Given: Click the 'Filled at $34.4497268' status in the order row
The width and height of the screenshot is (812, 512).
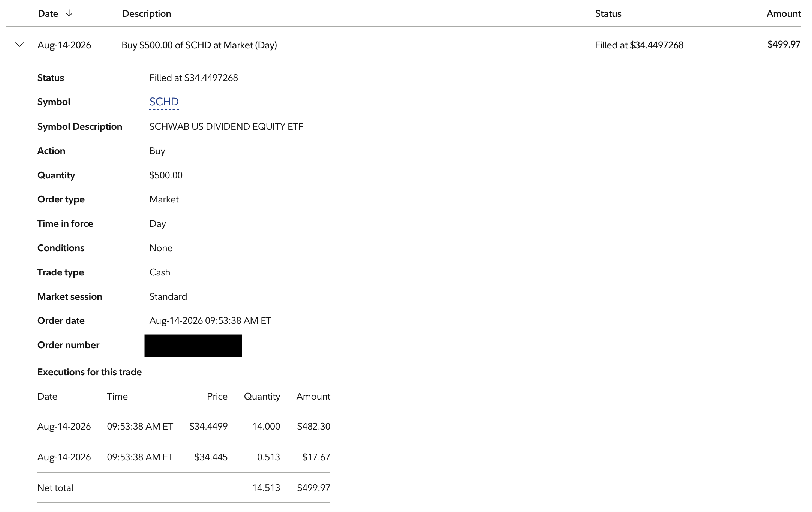Looking at the screenshot, I should click(639, 45).
